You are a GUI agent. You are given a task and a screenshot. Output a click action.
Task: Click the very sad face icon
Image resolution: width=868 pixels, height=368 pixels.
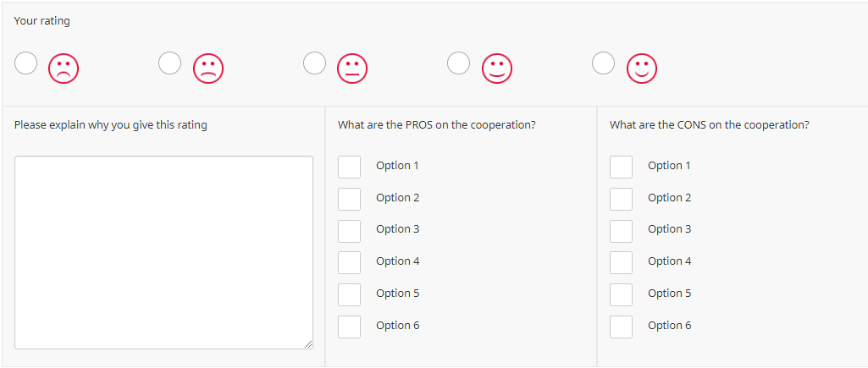pos(64,69)
